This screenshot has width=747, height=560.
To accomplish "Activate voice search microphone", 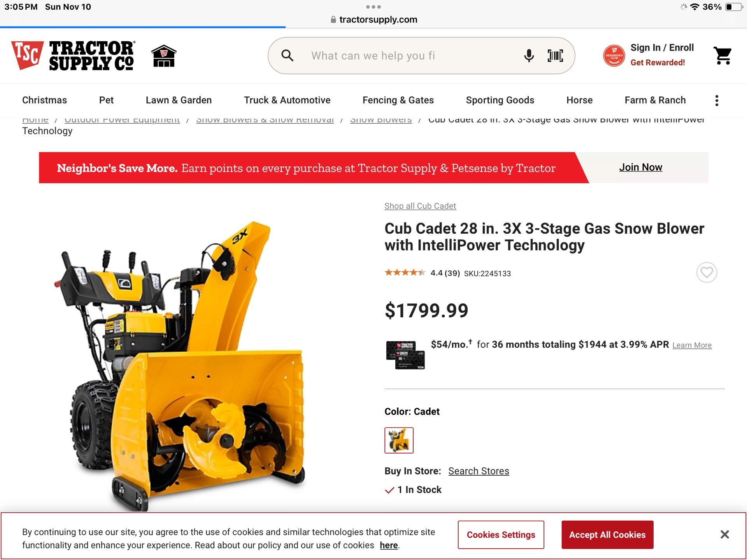I will tap(529, 56).
